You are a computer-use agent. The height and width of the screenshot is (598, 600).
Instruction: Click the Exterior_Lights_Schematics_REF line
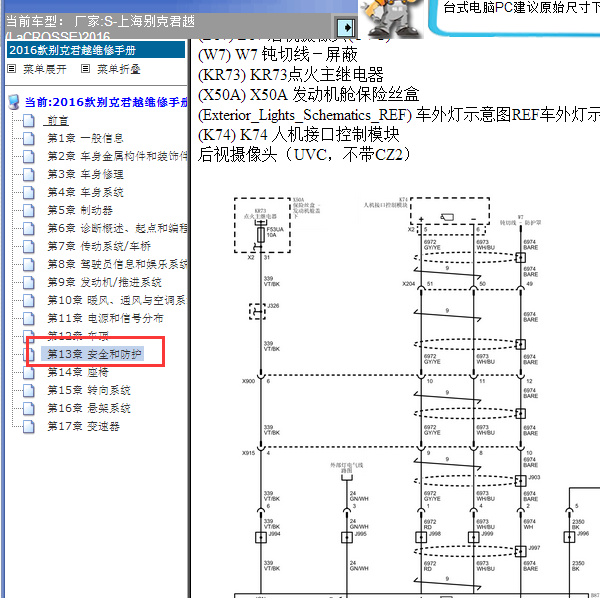(x=399, y=115)
